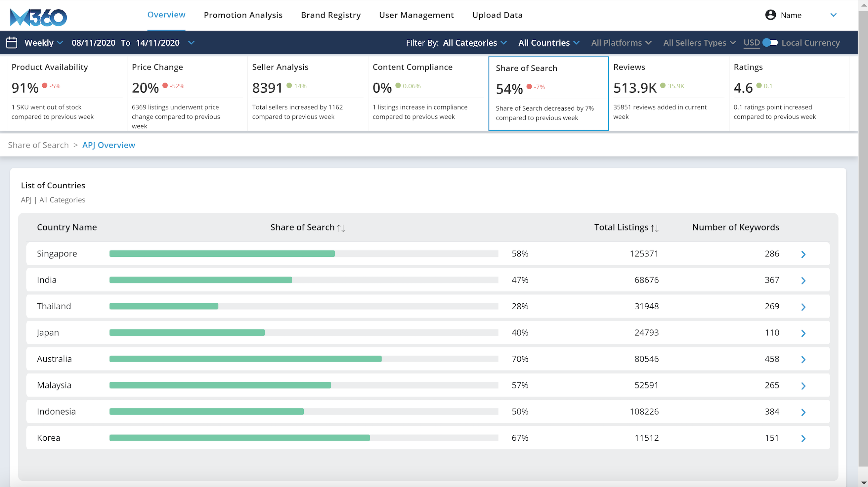Click the calendar icon in filter bar
This screenshot has height=487, width=868.
(12, 43)
